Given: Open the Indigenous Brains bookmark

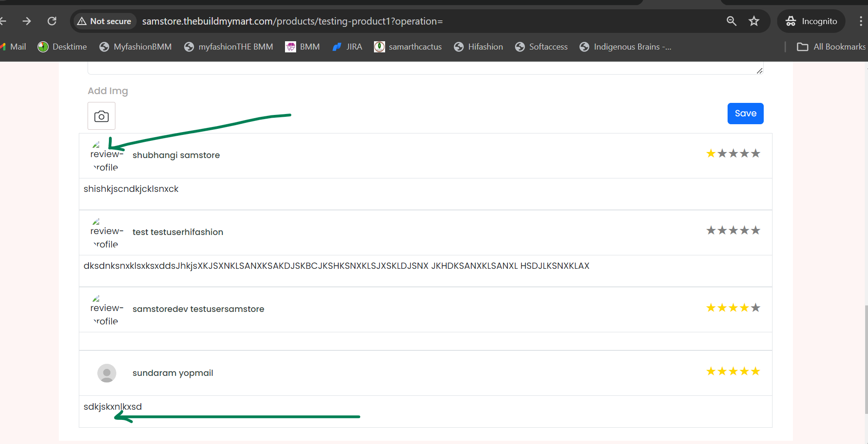Looking at the screenshot, I should click(x=626, y=47).
